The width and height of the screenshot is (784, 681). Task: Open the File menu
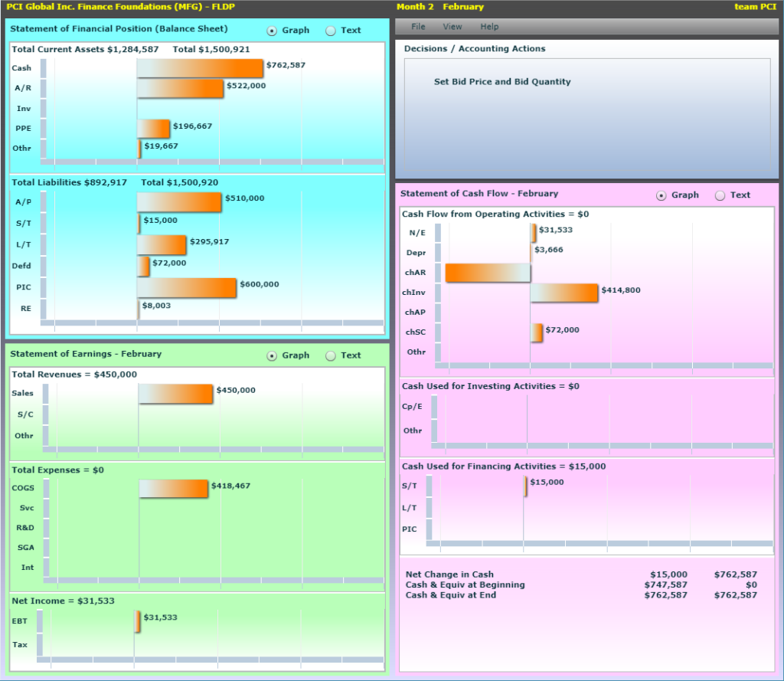pyautogui.click(x=418, y=27)
